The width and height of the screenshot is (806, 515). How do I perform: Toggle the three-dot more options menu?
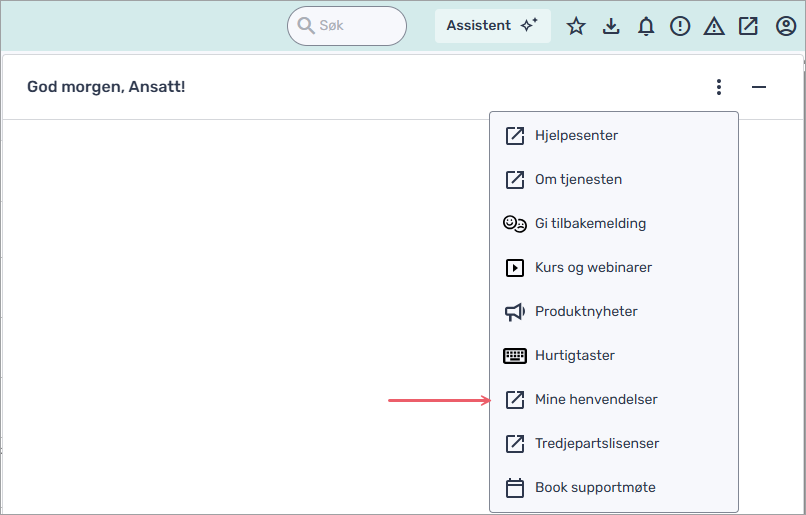tap(718, 87)
